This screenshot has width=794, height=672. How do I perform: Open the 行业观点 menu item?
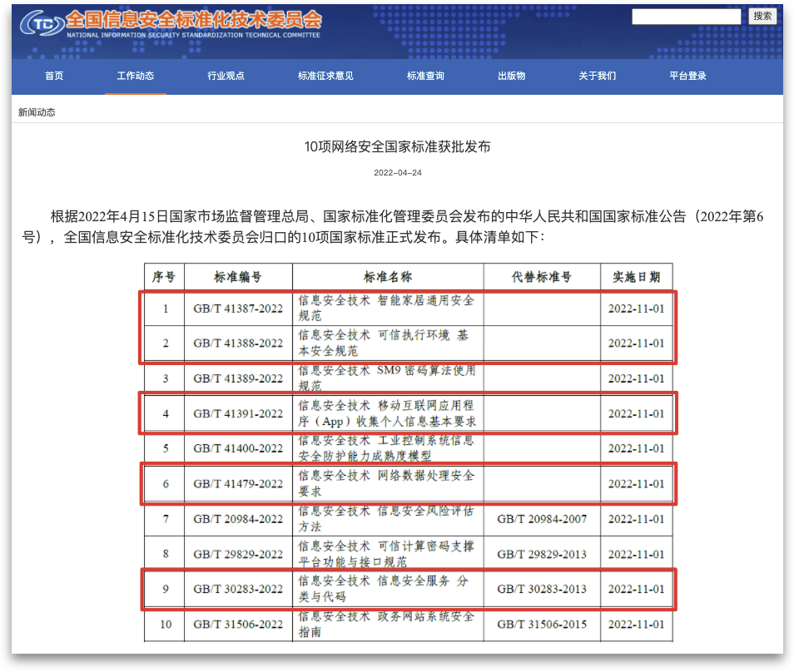pyautogui.click(x=226, y=76)
